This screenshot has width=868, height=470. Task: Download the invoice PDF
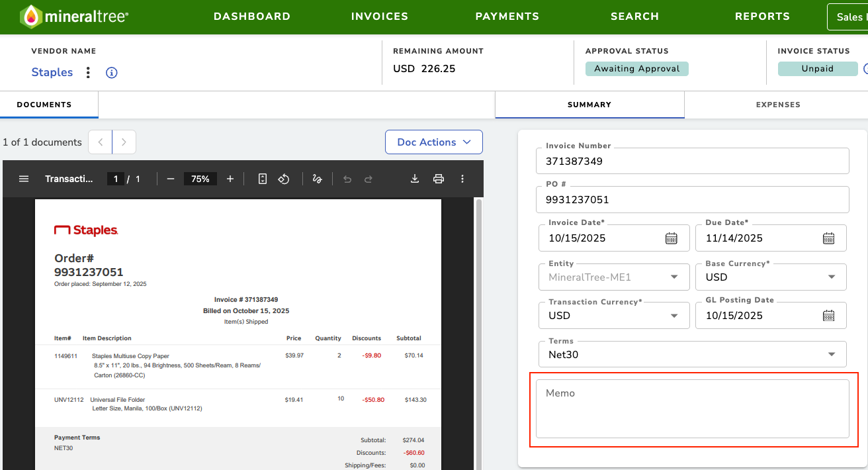coord(415,179)
